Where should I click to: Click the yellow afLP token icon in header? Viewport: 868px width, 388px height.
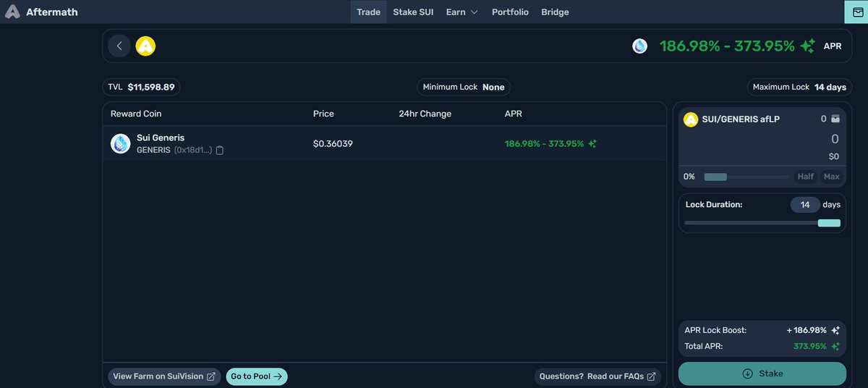coord(145,46)
